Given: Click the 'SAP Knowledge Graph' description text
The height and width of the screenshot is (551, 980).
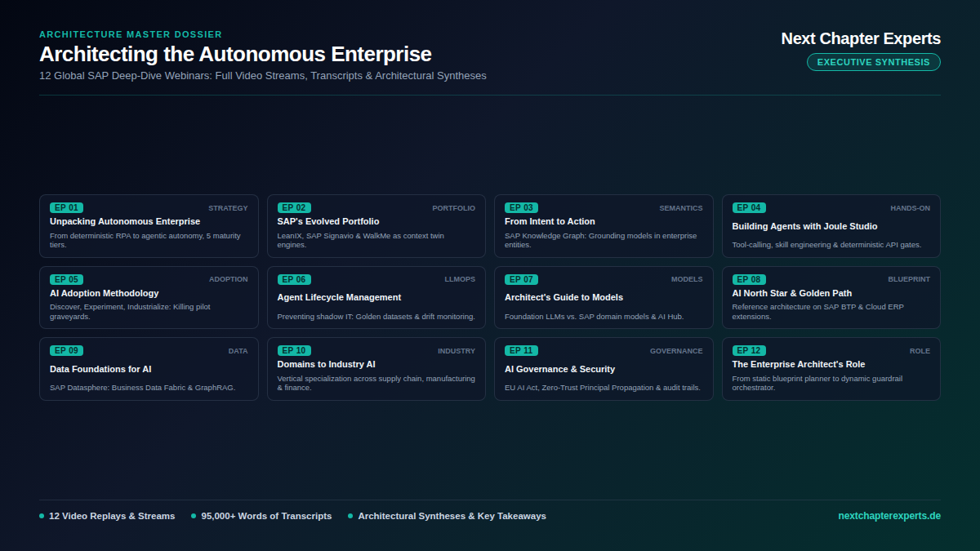Looking at the screenshot, I should coord(601,240).
